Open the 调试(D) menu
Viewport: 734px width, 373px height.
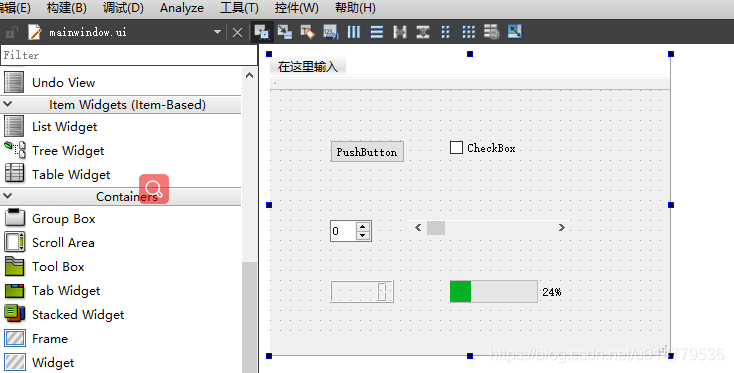pos(123,8)
